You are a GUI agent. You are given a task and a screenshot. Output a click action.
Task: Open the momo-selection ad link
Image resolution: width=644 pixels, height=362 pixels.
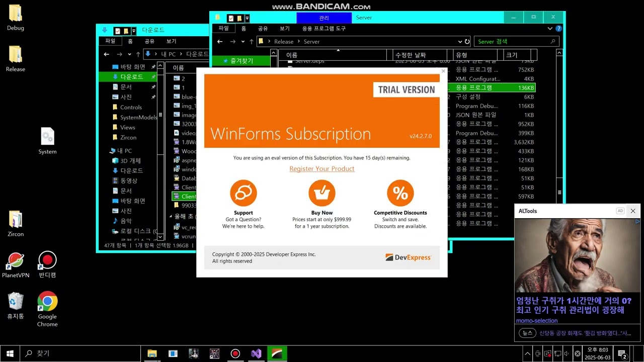[537, 321]
